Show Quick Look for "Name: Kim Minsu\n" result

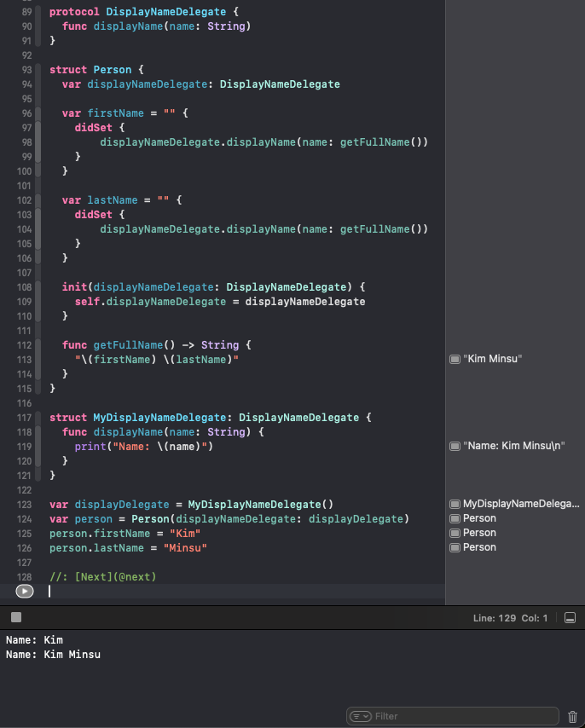tap(455, 446)
